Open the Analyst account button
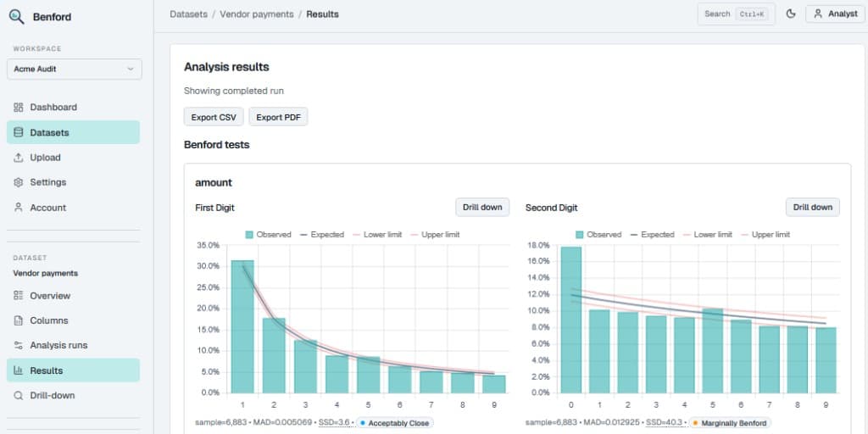This screenshot has width=868, height=434. tap(835, 14)
